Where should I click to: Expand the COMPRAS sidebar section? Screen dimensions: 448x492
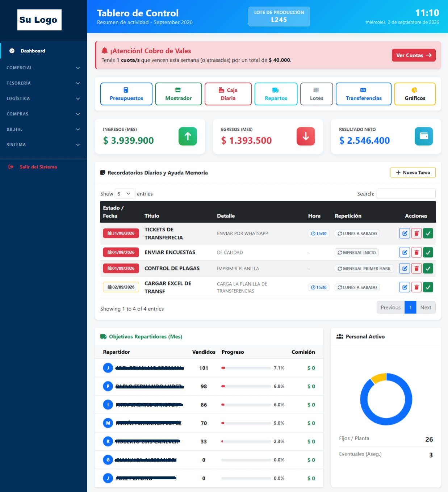[x=43, y=114]
